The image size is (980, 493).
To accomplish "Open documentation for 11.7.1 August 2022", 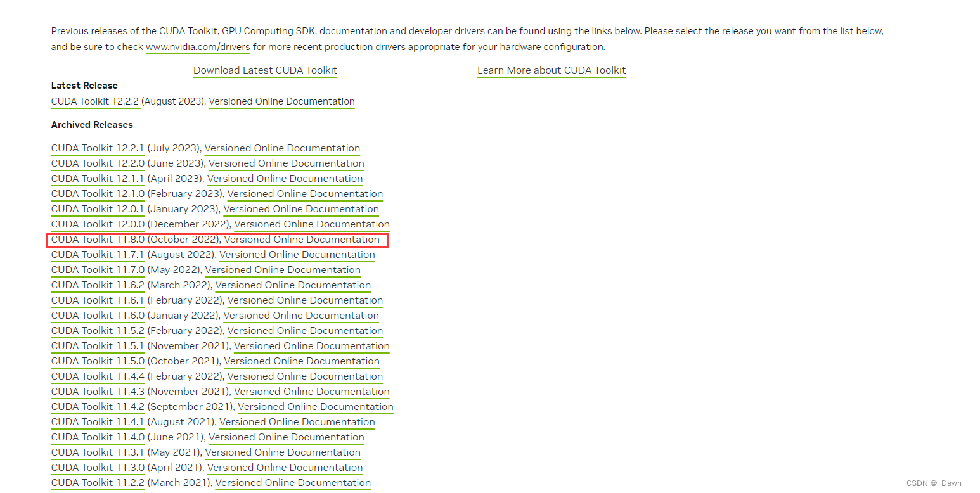I will coord(297,255).
